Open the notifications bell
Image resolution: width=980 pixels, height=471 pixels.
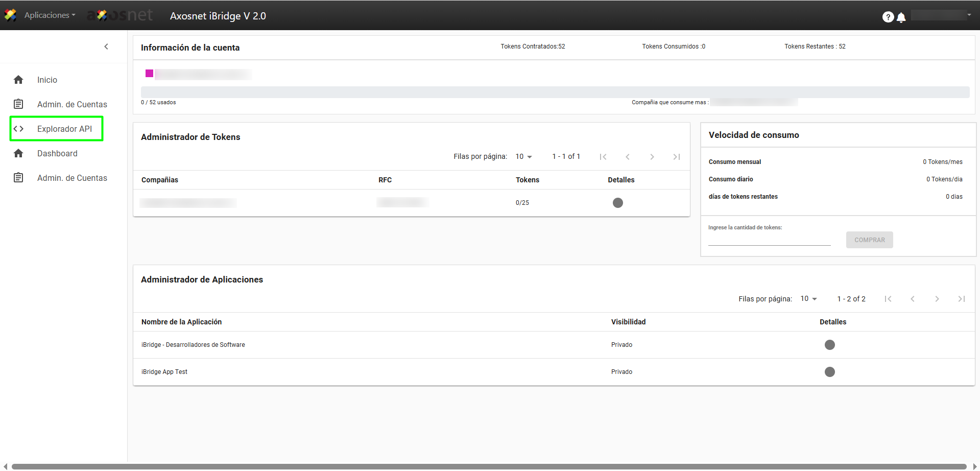901,17
